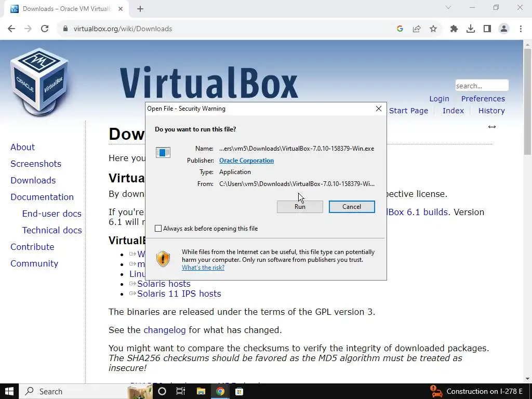This screenshot has height=399, width=532.
Task: Click the VirtualBox cube logo
Action: [39, 82]
